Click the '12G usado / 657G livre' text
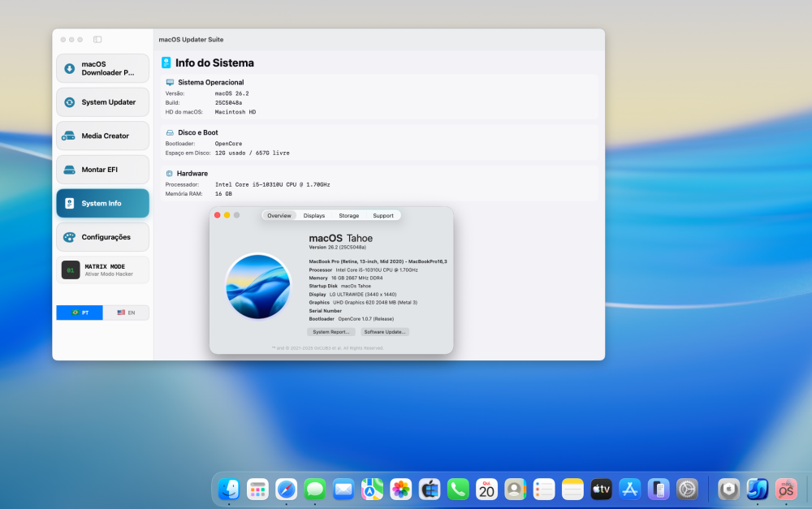The image size is (812, 509). [x=253, y=153]
